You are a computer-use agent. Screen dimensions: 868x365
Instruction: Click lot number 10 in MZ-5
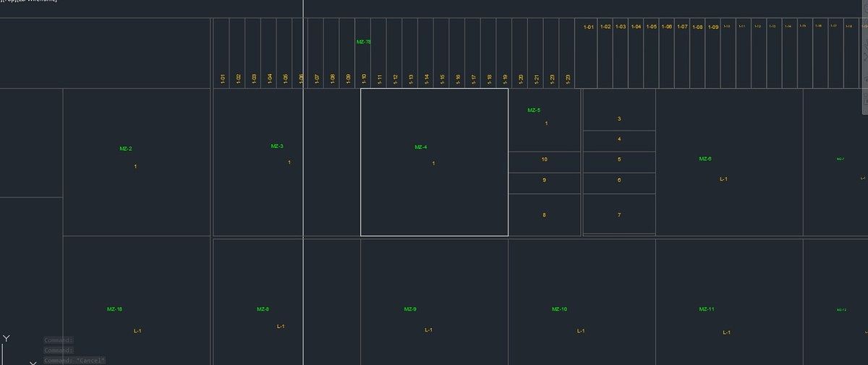tap(544, 159)
